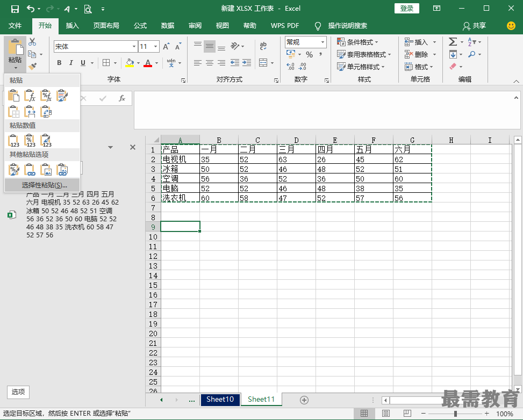Screen dimensions: 523x420
Task: Click the Orientation text angle icon
Action: pos(235,46)
